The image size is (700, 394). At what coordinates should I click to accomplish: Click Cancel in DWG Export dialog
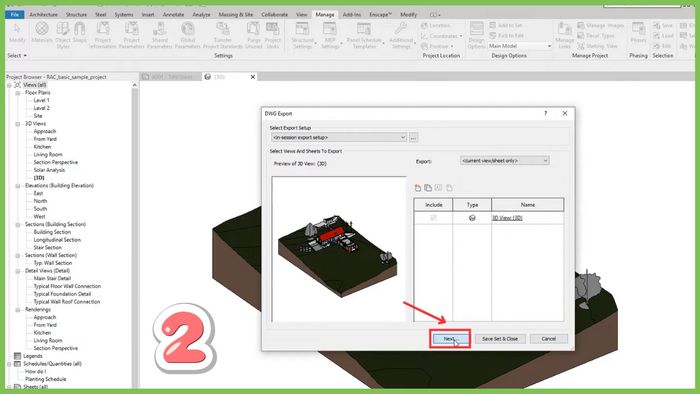(x=549, y=339)
